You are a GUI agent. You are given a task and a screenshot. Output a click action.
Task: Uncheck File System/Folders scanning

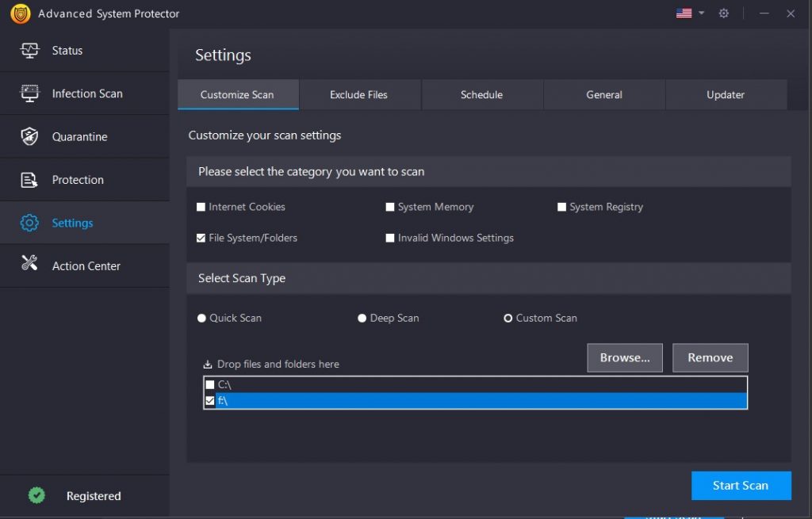(x=201, y=237)
